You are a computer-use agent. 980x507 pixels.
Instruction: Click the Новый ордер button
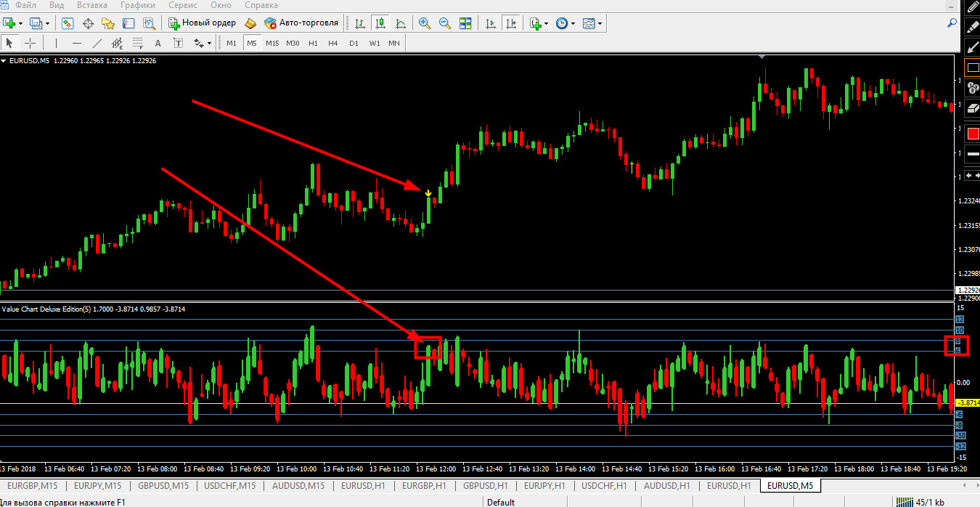pyautogui.click(x=202, y=23)
